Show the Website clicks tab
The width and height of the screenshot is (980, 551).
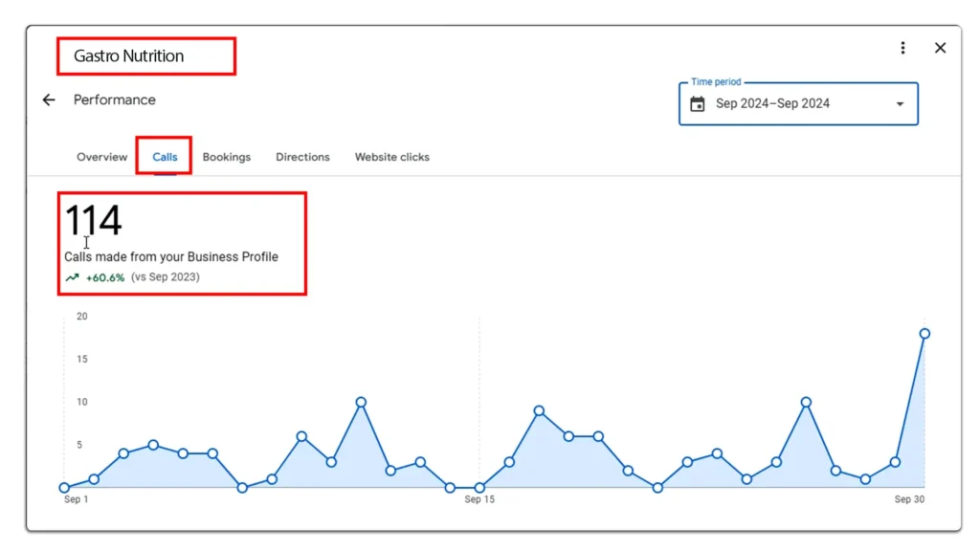[391, 157]
